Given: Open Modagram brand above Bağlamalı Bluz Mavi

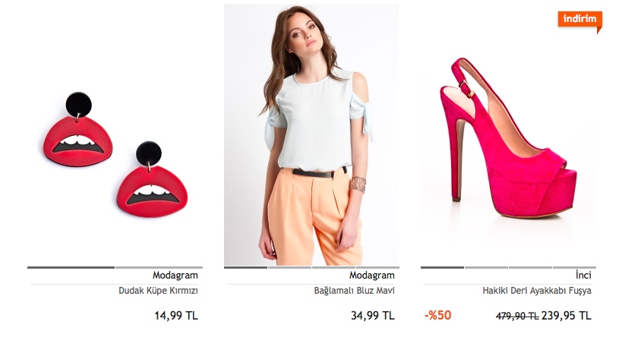Looking at the screenshot, I should [x=372, y=275].
